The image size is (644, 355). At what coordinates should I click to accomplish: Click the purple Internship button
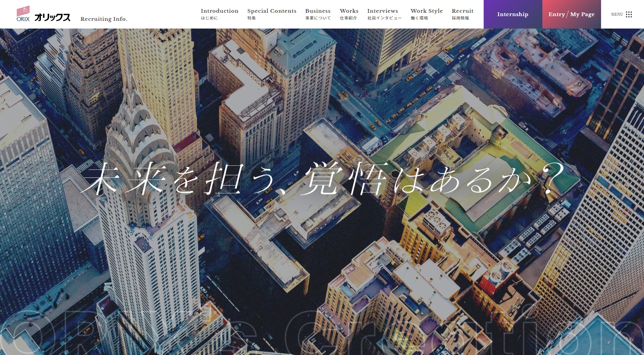(x=513, y=14)
